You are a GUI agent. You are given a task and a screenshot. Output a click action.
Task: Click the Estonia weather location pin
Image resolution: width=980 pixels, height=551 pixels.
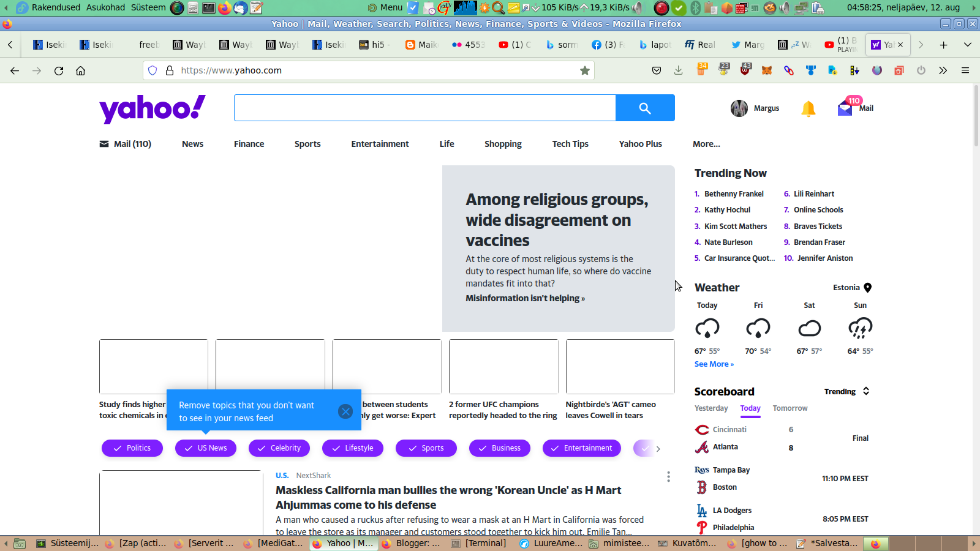pos(867,288)
